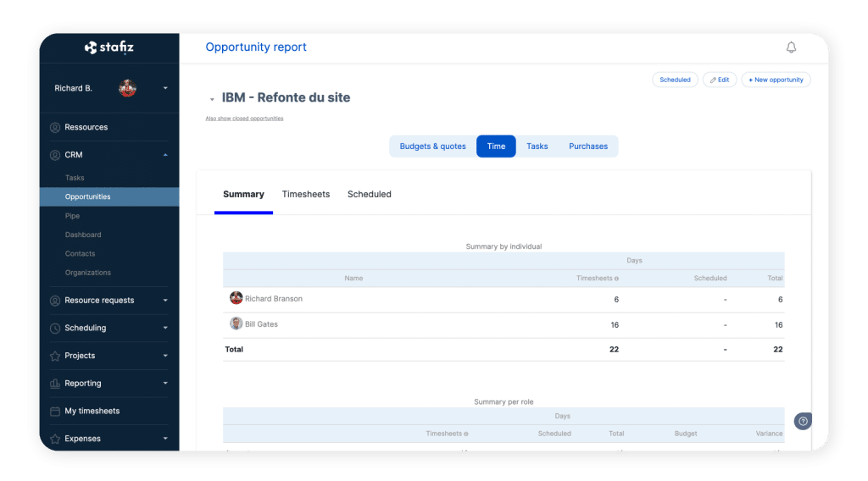Click the Bill Gates name
868x481 pixels.
pyautogui.click(x=261, y=324)
